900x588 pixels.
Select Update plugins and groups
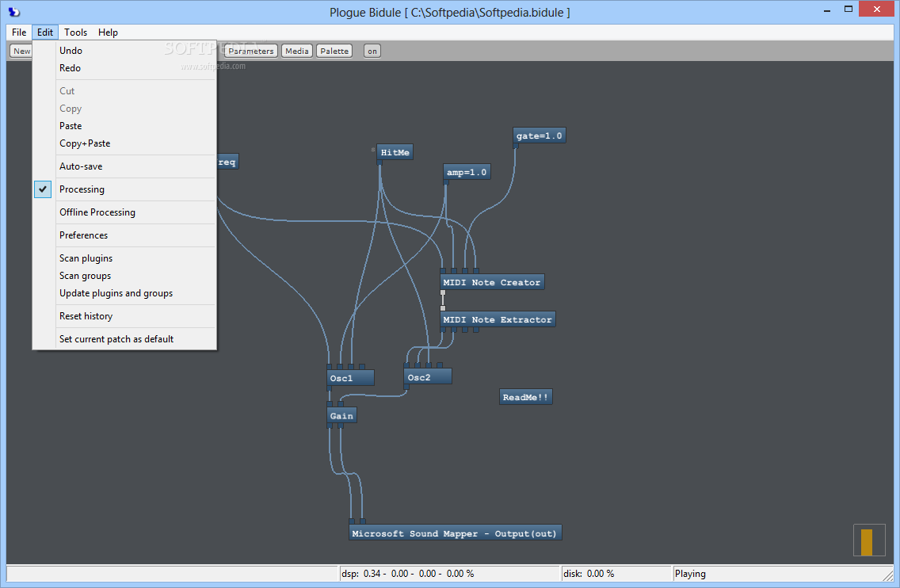tap(124, 293)
